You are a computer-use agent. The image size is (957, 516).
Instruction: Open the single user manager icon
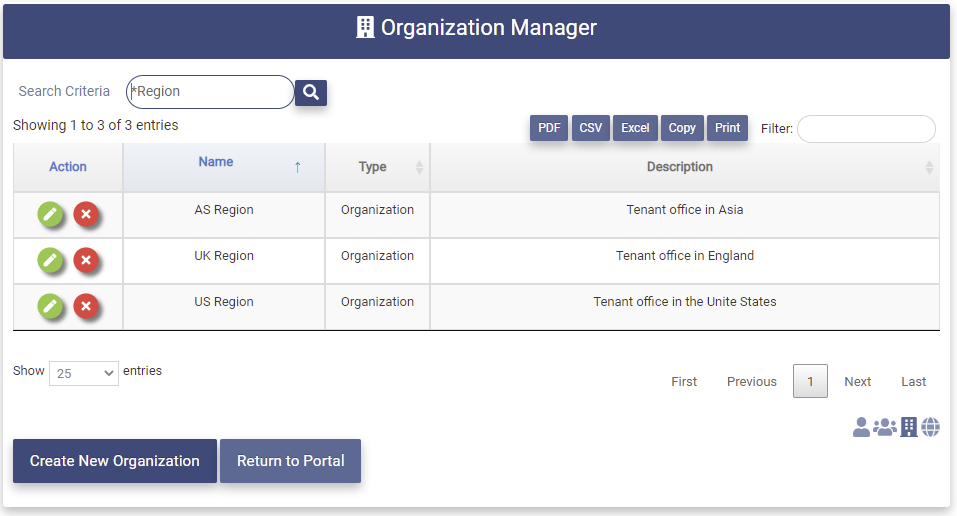coord(861,427)
